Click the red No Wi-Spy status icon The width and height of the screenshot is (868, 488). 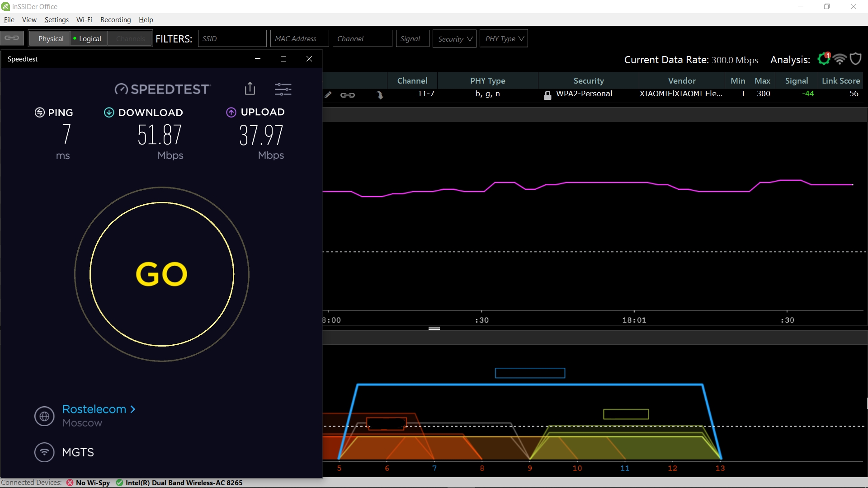pyautogui.click(x=70, y=483)
